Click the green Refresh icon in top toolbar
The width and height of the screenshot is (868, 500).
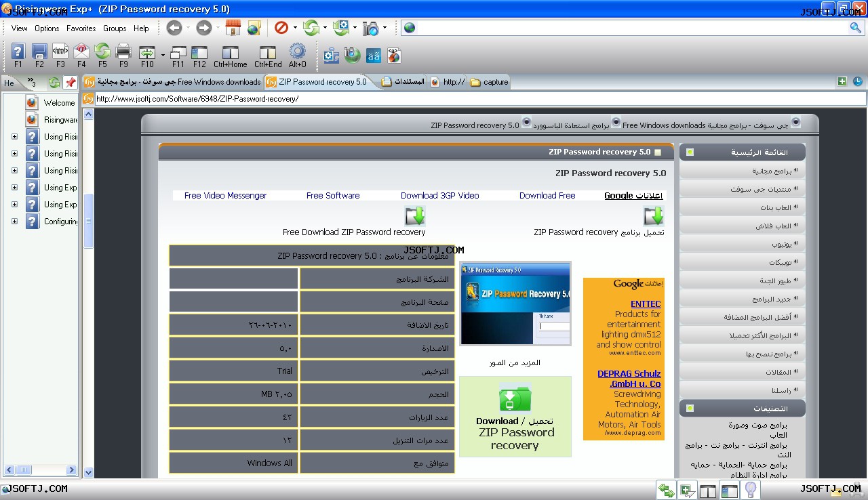311,28
